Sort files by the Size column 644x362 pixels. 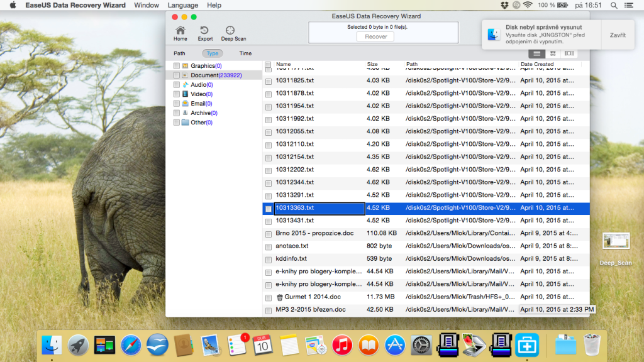coord(373,64)
